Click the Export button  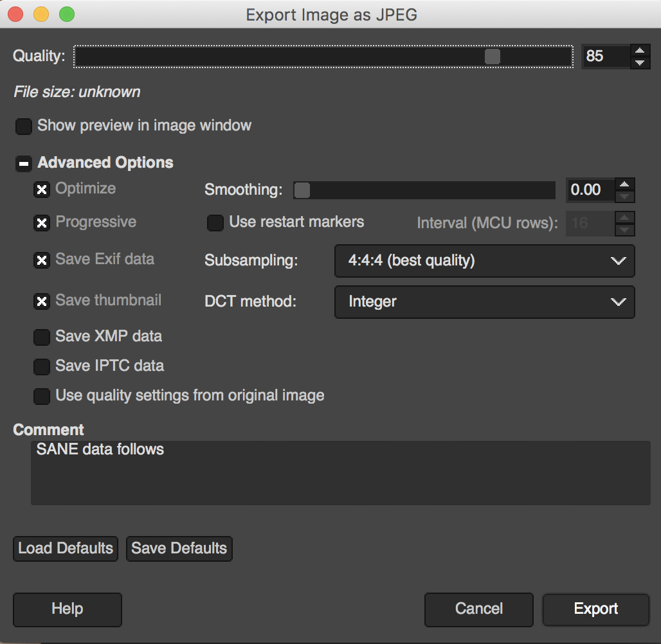595,609
